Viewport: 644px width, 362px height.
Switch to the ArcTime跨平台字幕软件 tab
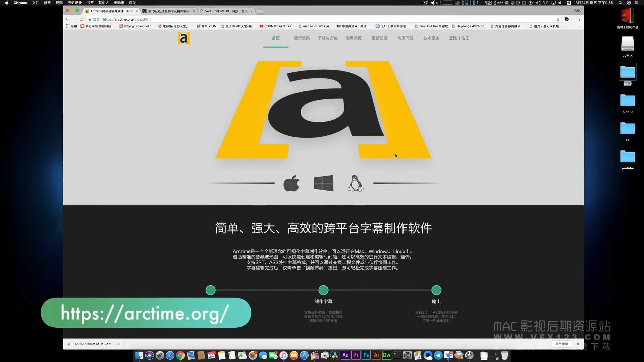(111, 11)
